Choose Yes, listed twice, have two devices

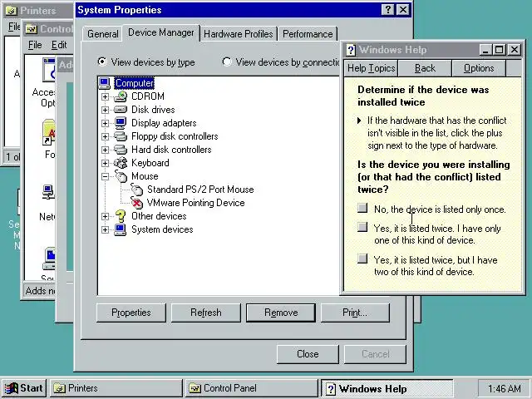[x=362, y=259]
